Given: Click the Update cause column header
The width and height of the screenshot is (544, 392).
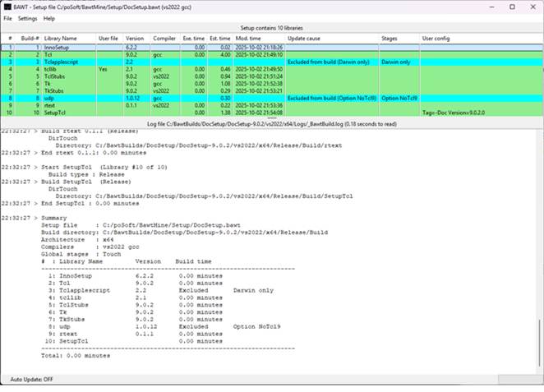Looking at the screenshot, I should (x=304, y=39).
